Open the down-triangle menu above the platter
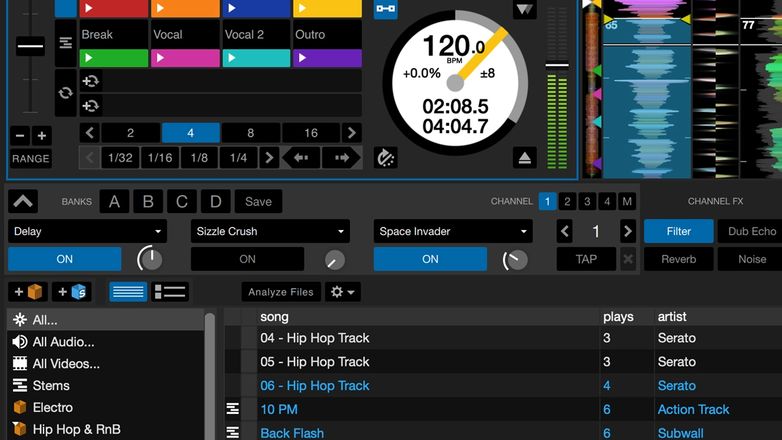 coord(524,9)
